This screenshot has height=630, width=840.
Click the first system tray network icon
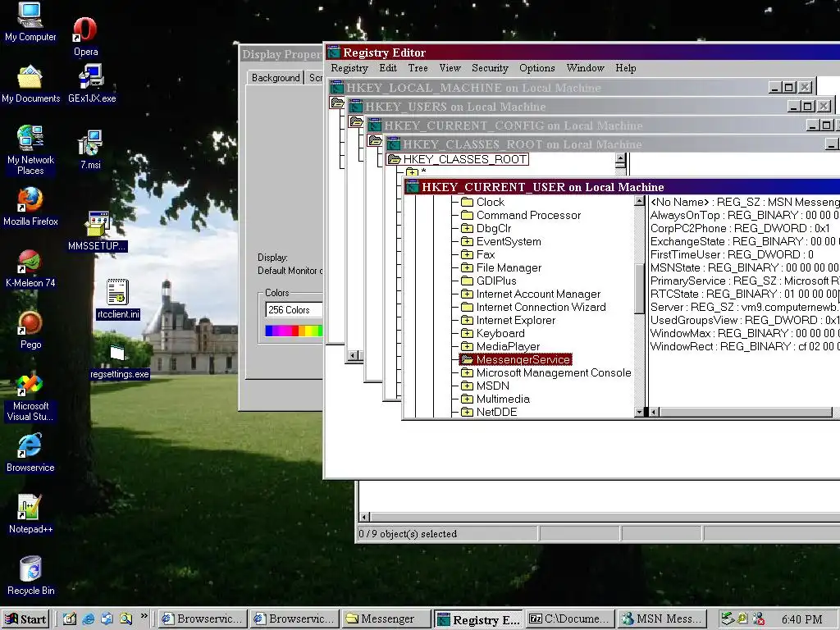[x=727, y=619]
